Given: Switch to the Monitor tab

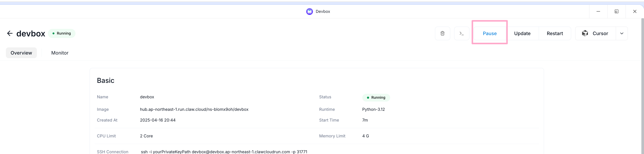Looking at the screenshot, I should click(x=60, y=53).
